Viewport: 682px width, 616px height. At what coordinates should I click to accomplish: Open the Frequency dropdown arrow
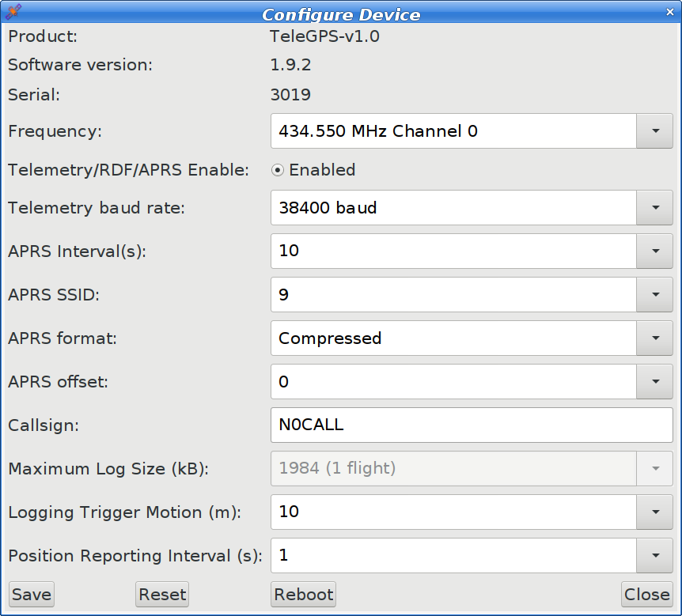(655, 131)
